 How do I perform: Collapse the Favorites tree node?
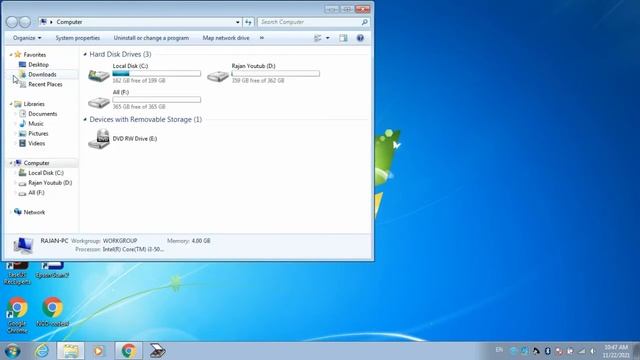11,55
